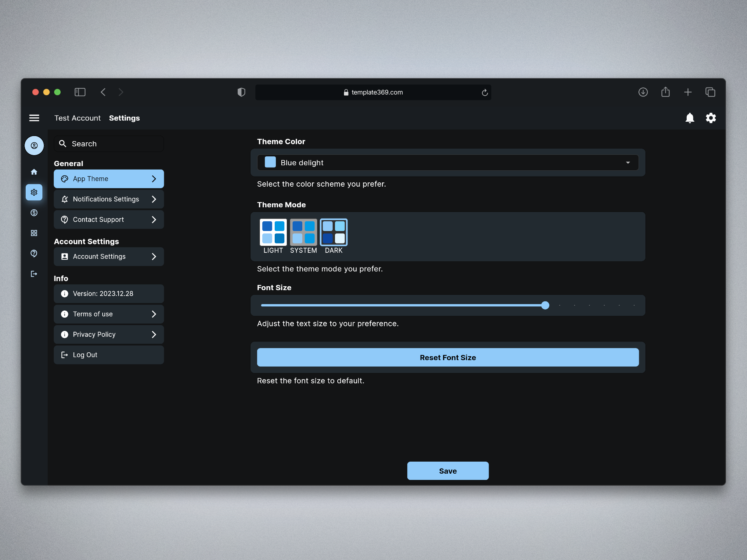This screenshot has height=560, width=747.
Task: Go back in browser history
Action: pos(103,92)
